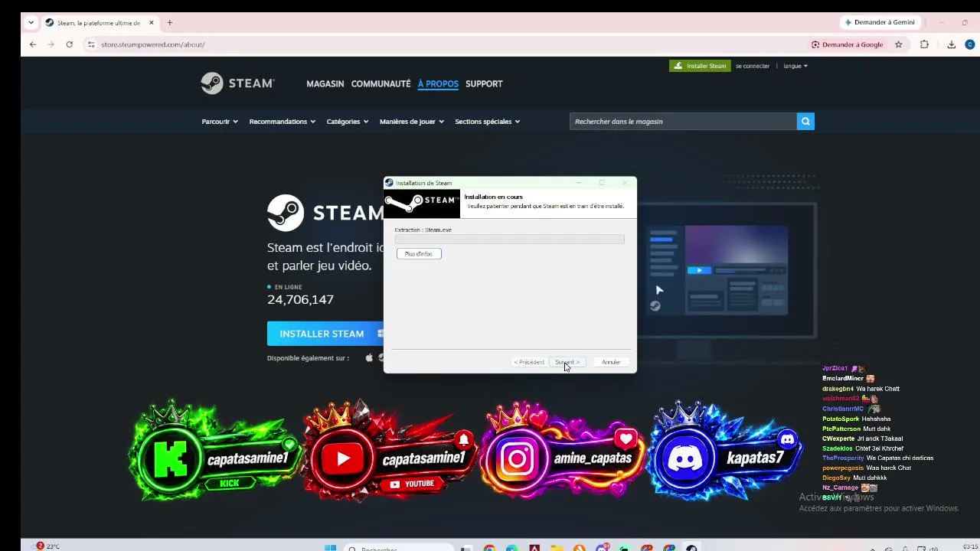Screen dimensions: 980x551
Task: Expand the Parcourir dropdown
Action: [220, 122]
